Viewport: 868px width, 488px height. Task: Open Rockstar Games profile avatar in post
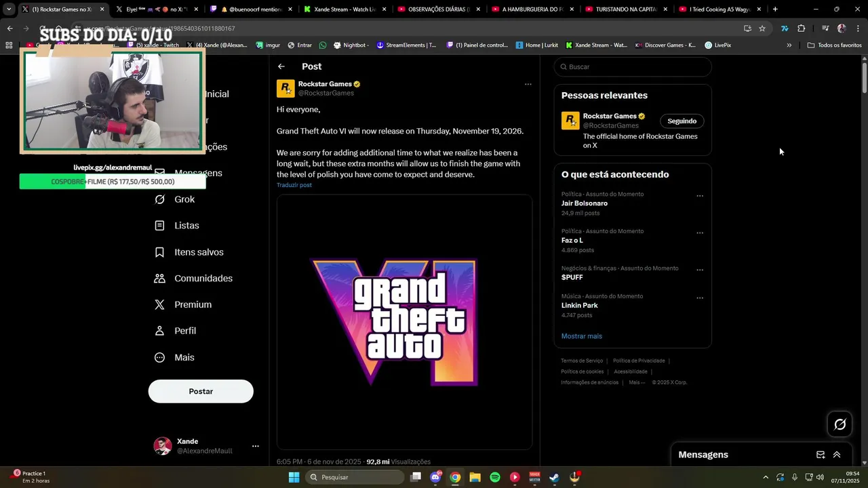click(x=285, y=89)
